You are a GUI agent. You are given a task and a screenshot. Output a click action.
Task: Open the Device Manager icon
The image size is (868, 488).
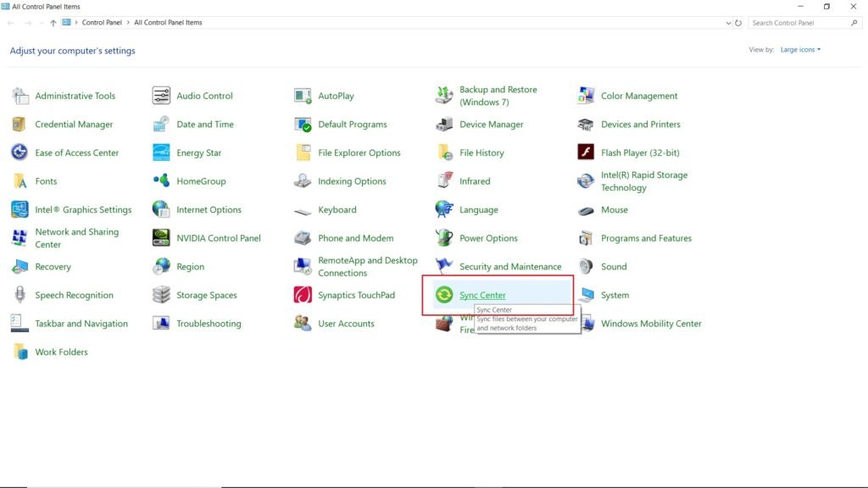(444, 124)
